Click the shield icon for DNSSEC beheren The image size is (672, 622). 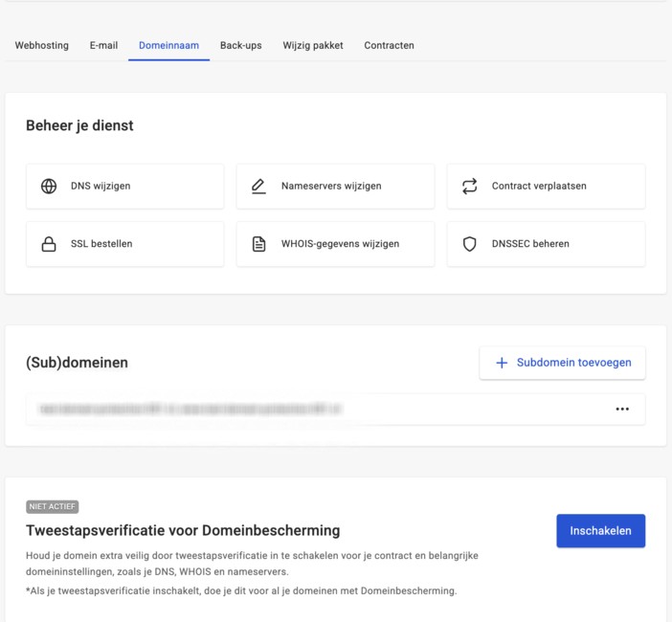point(469,244)
